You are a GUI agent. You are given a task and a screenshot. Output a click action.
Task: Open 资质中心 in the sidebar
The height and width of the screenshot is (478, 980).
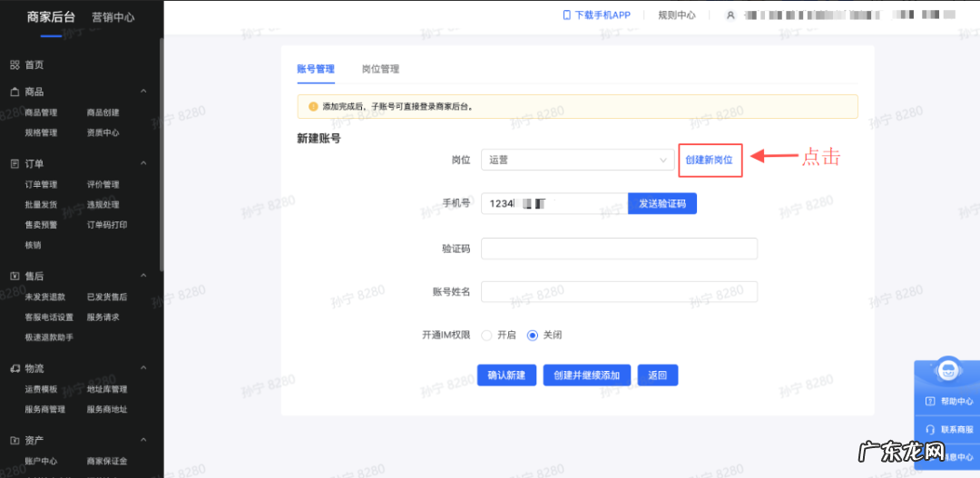(103, 133)
